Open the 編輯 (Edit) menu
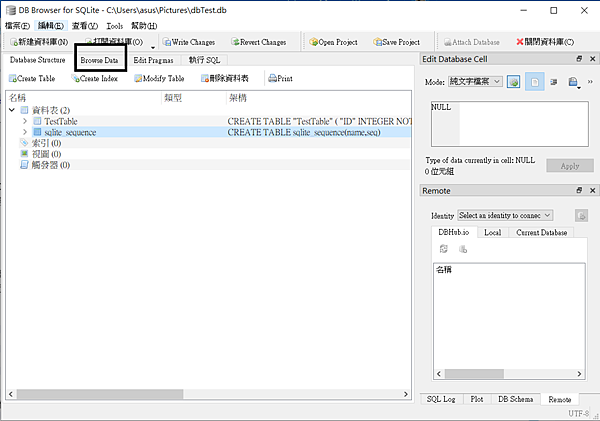This screenshot has width=600, height=421. 51,26
